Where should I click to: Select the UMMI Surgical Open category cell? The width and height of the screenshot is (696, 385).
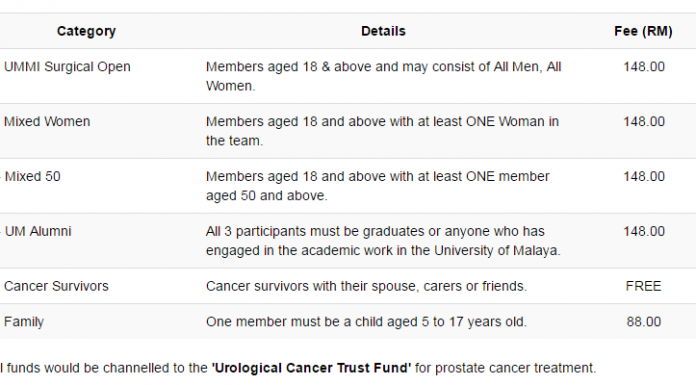tap(67, 67)
